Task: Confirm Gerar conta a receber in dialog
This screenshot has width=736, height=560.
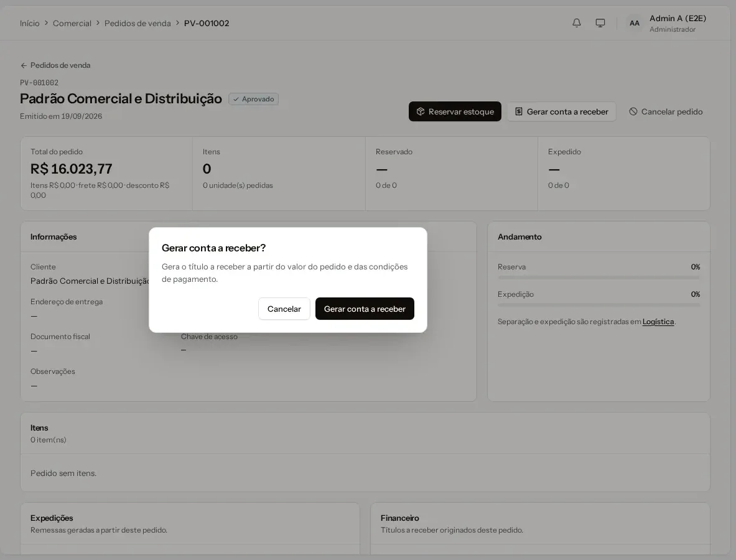Action: tap(365, 309)
